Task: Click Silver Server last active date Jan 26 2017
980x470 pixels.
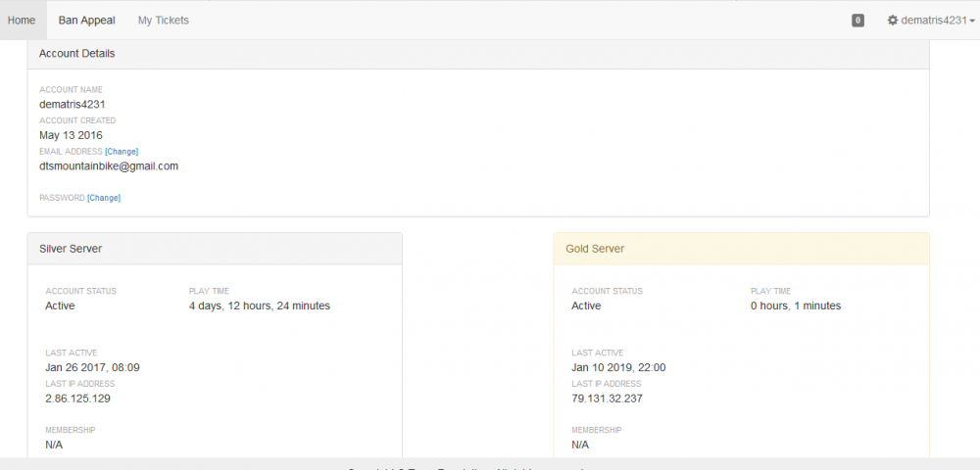Action: pos(92,367)
